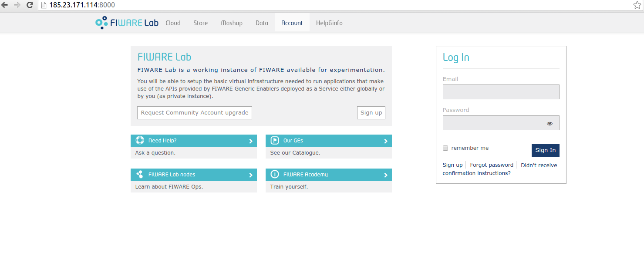Click the 'Our GEs' heading text
This screenshot has height=260, width=644.
[x=293, y=141]
